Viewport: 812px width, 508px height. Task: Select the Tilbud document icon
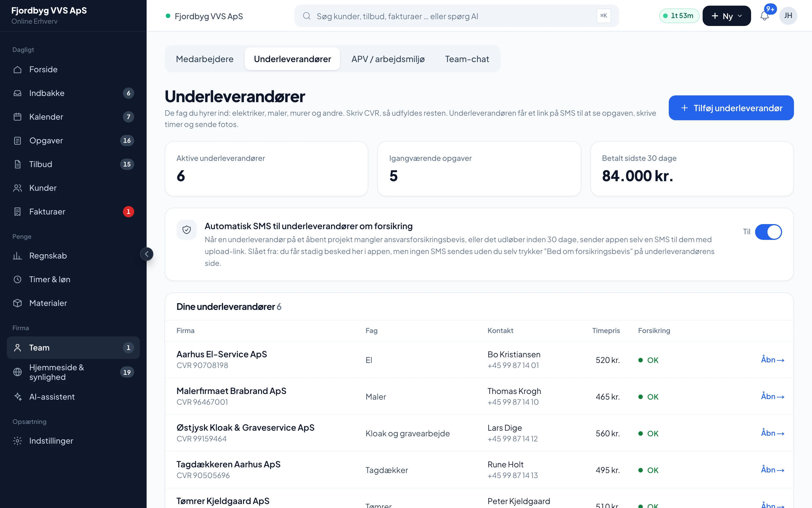point(17,164)
